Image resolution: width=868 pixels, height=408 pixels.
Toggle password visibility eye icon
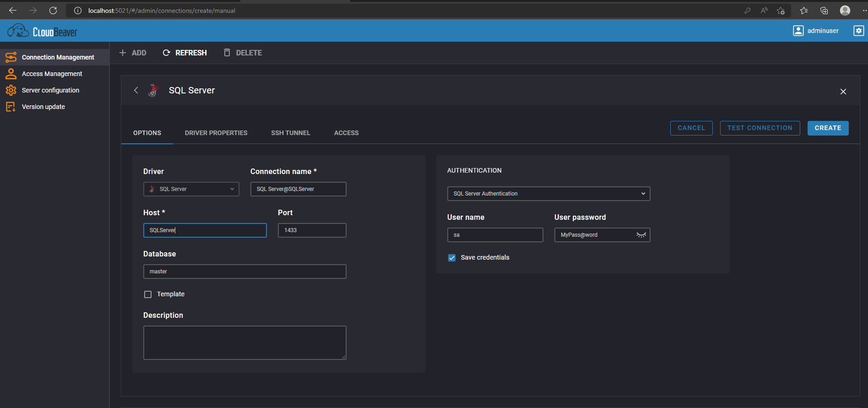click(641, 235)
